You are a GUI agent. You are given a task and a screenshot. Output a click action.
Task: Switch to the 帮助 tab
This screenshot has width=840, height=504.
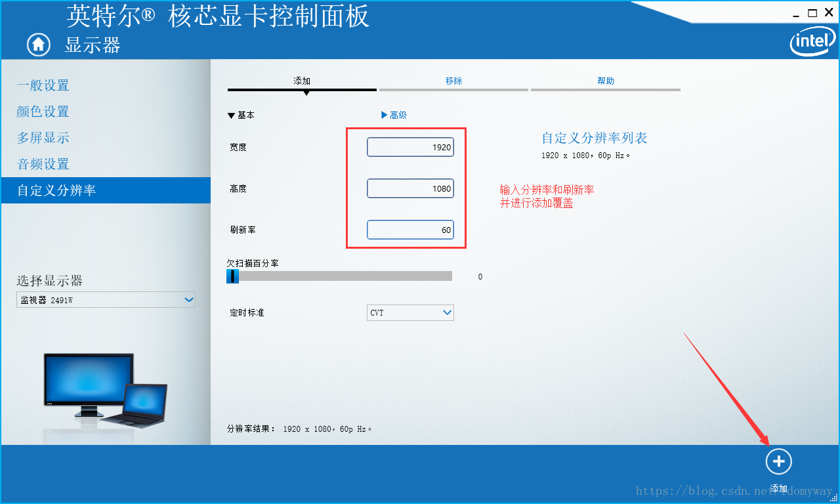point(606,82)
